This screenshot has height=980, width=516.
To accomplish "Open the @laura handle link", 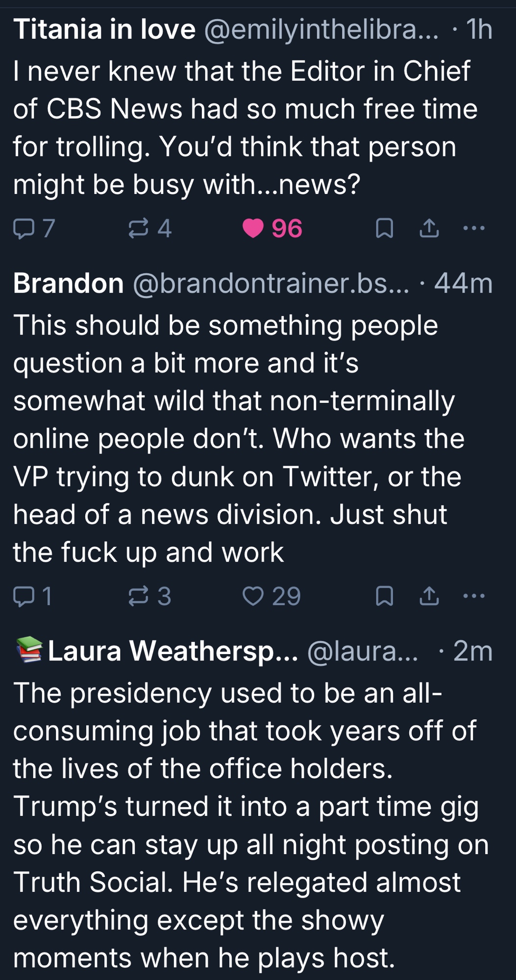I will point(363,651).
